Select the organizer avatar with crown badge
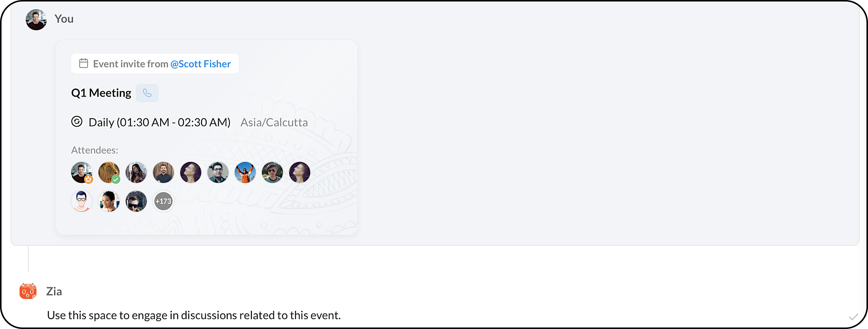 pos(82,173)
